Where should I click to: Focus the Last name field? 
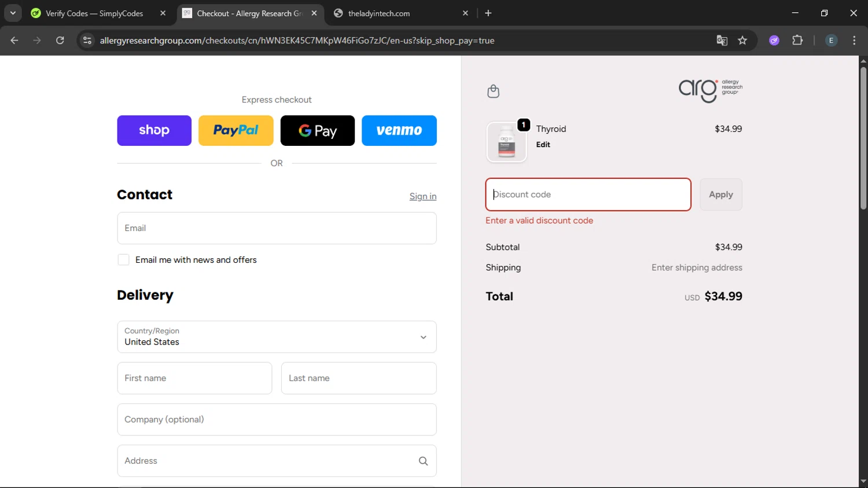(359, 378)
